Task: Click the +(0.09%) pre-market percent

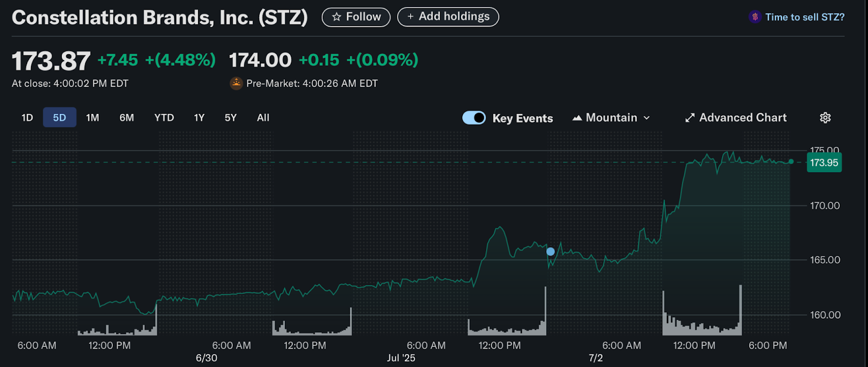Action: pyautogui.click(x=382, y=60)
